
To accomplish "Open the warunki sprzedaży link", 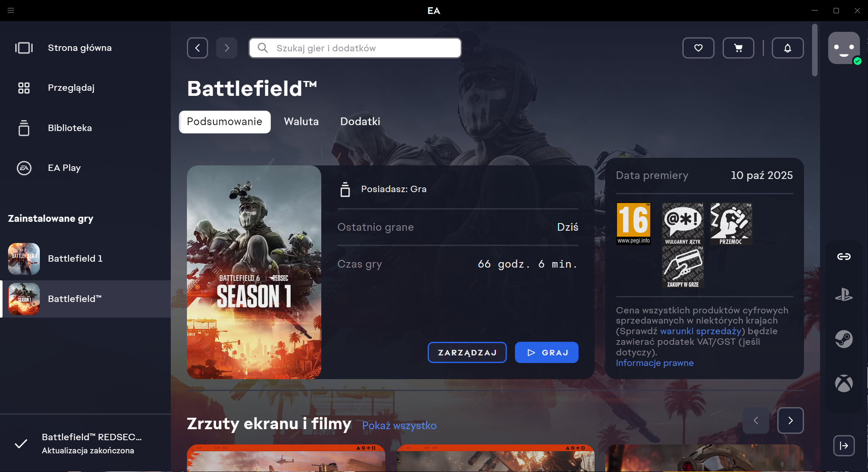I will pyautogui.click(x=700, y=331).
